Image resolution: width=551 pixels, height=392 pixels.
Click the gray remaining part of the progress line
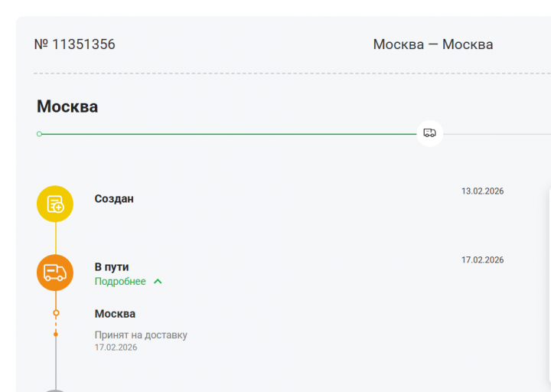click(x=497, y=134)
